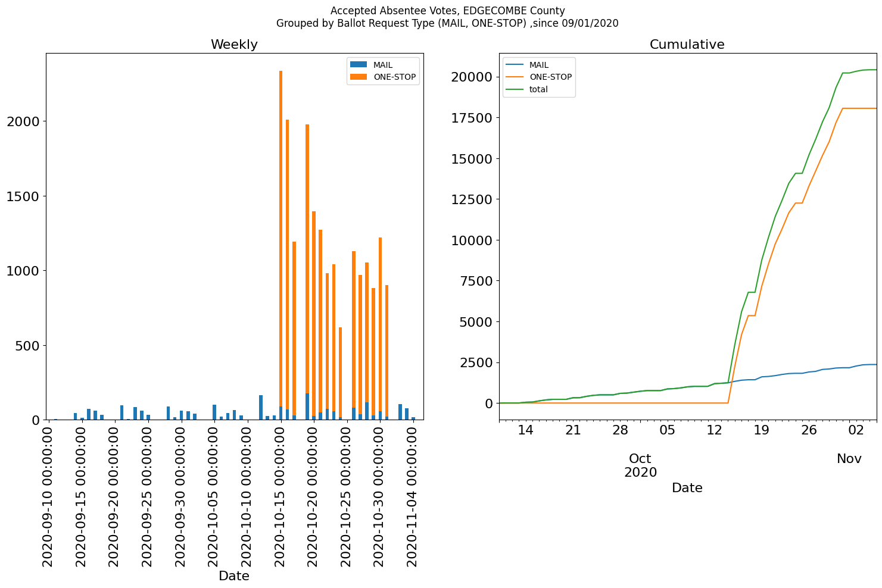Click the Cumulative y-axis tick label 5000
Screen dimensions: 882x588
coord(476,322)
